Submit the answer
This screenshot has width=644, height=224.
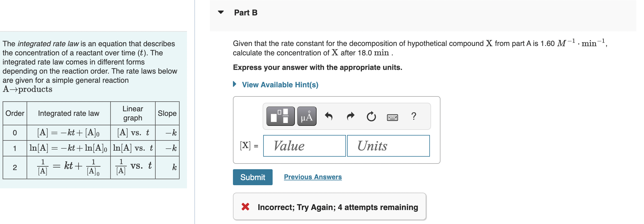pyautogui.click(x=252, y=177)
